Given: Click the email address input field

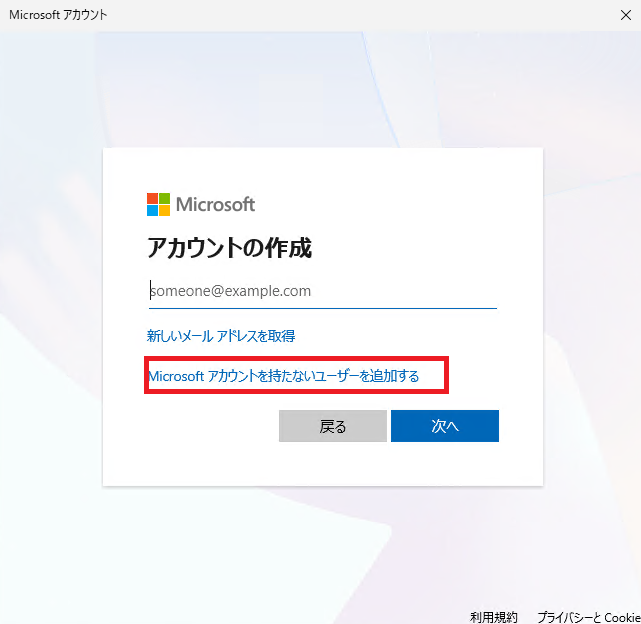Looking at the screenshot, I should [323, 291].
